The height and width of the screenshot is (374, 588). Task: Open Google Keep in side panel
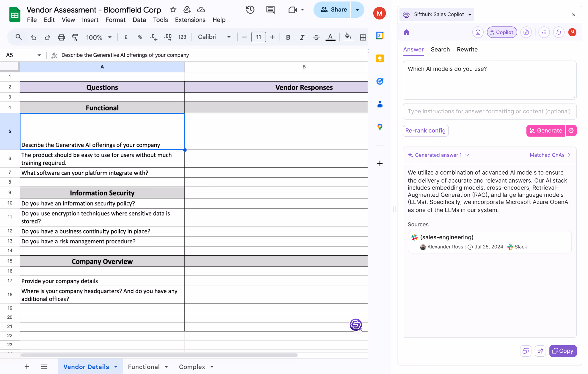coord(380,58)
